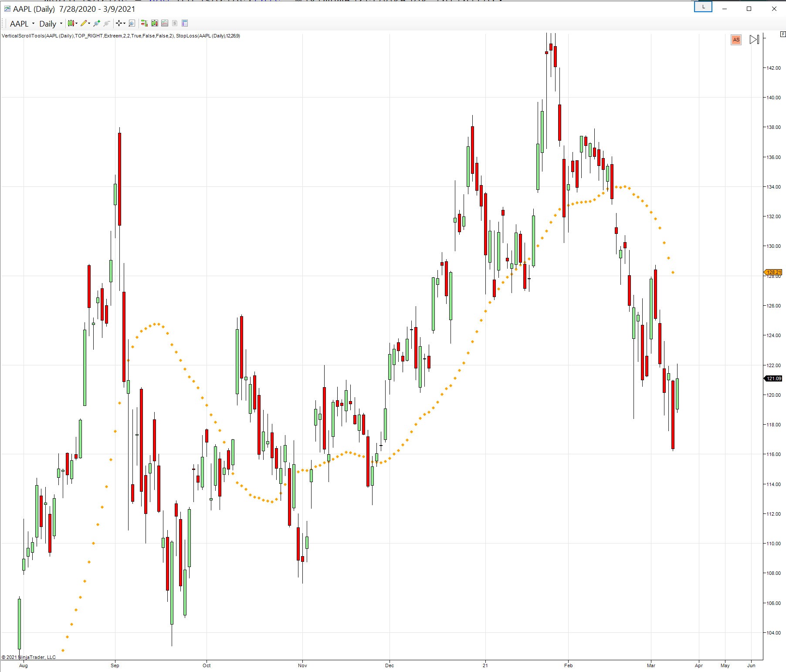Screen dimensions: 786x672
Task: Click the 136.00 price axis label
Action: [774, 157]
